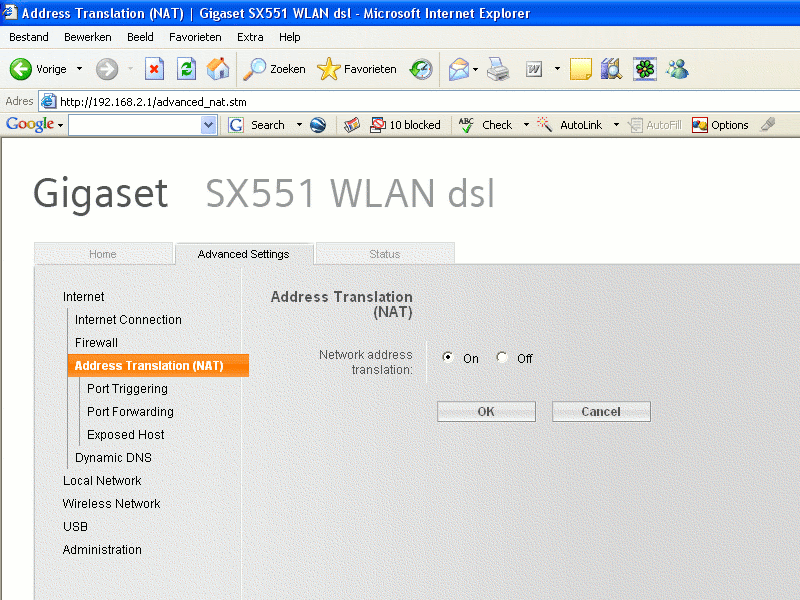Open Dynamic DNS settings
The width and height of the screenshot is (800, 600).
tap(113, 458)
